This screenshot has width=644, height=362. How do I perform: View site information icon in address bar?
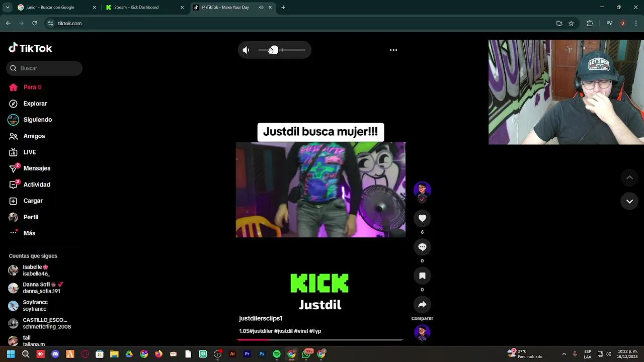50,23
